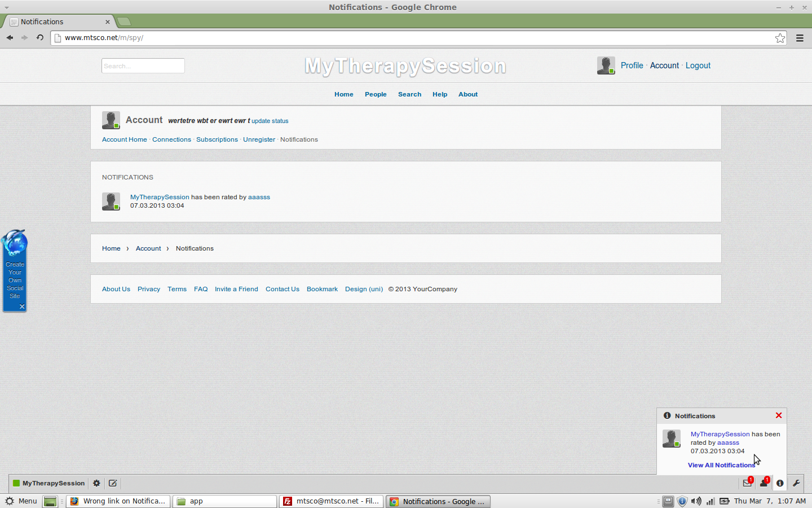
Task: Bookmark page with the star icon
Action: pos(780,38)
